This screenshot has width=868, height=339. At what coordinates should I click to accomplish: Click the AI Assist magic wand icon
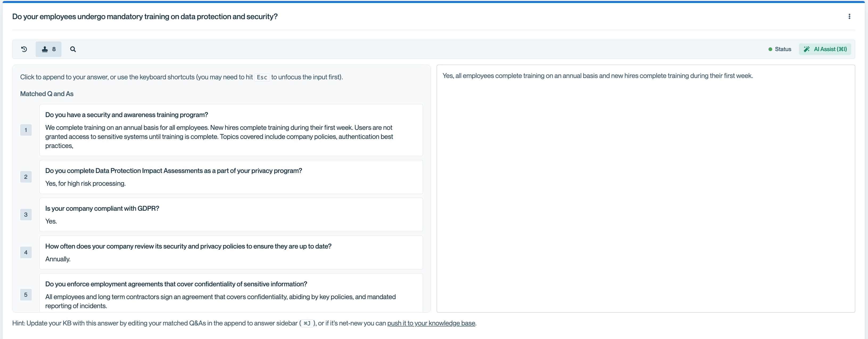coord(807,49)
